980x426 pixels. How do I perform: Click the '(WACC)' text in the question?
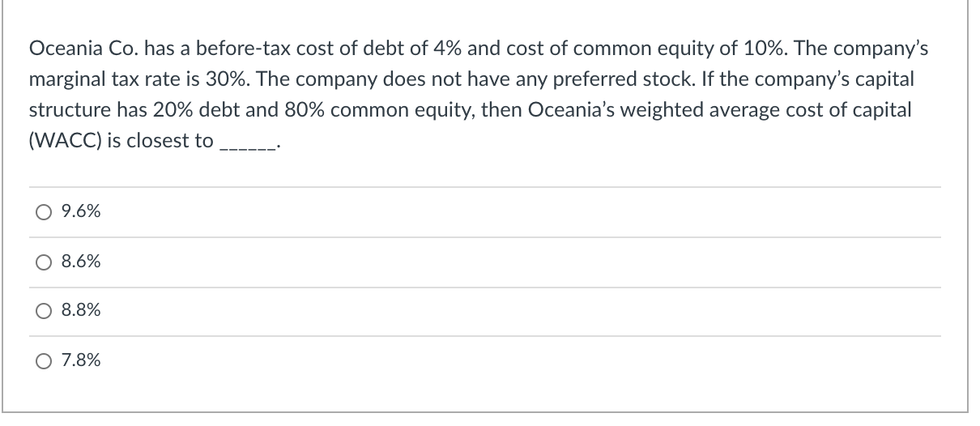pyautogui.click(x=57, y=141)
